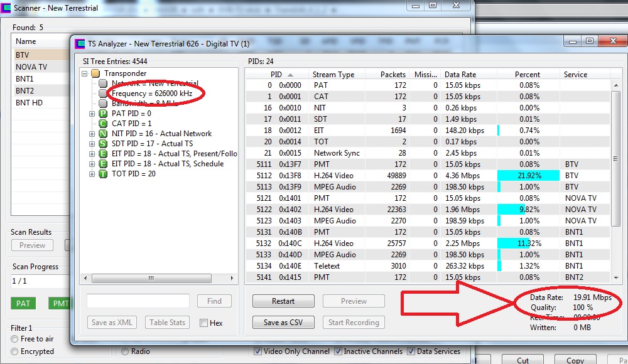This screenshot has width=628, height=364.
Task: Click the Frequency entry gray icon
Action: pos(103,94)
